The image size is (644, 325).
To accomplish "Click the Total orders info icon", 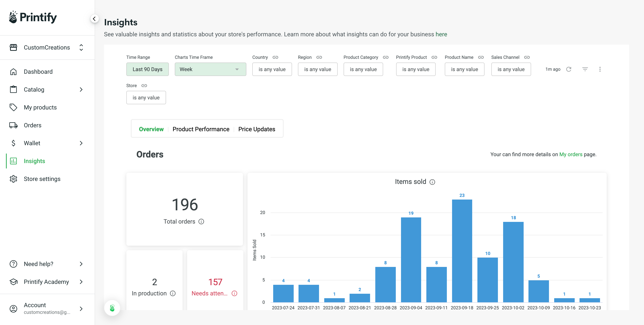I will click(201, 222).
